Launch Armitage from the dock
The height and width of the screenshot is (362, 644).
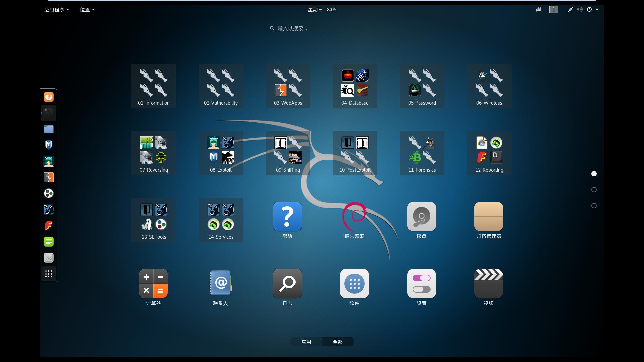(49, 161)
